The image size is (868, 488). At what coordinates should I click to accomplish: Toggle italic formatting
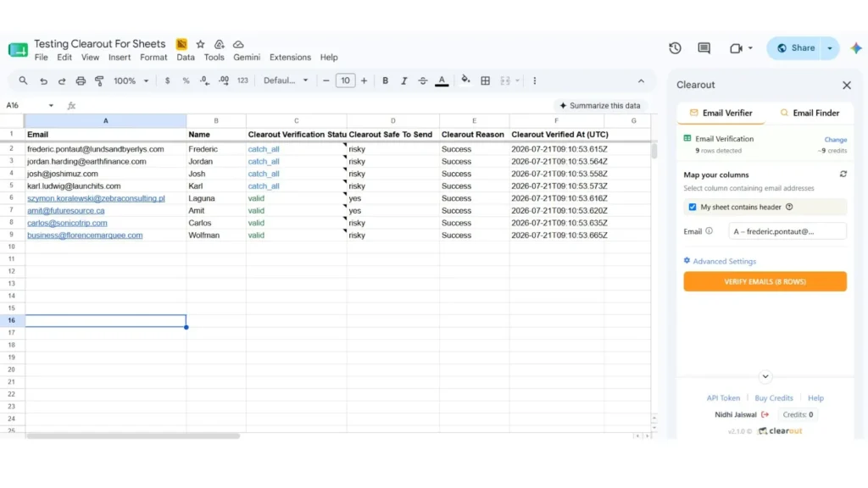pos(404,80)
